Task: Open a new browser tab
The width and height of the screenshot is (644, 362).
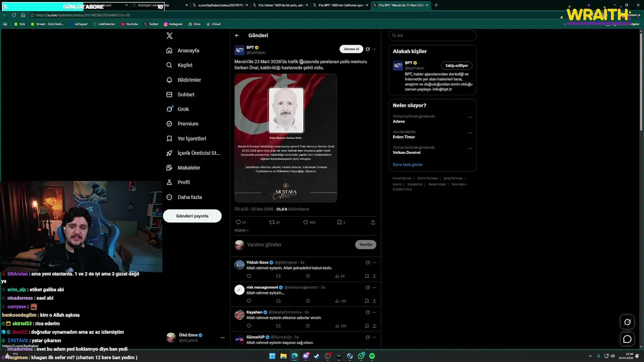Action: tap(436, 5)
